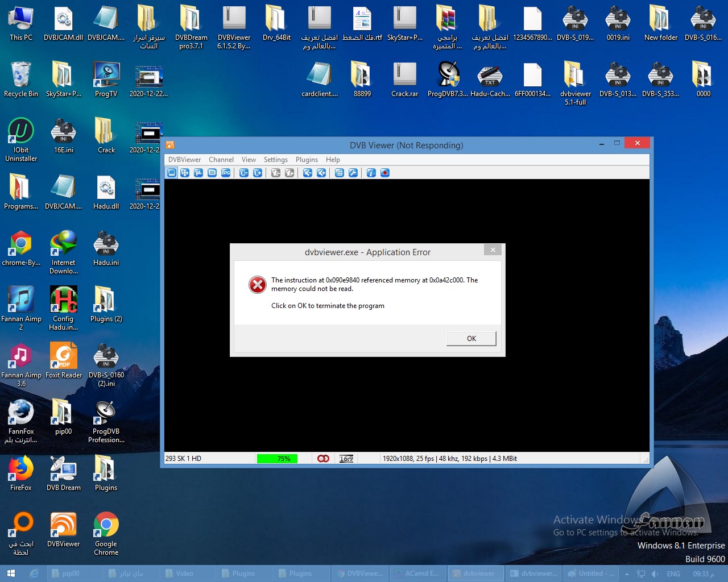This screenshot has width=728, height=582.
Task: Open the Windows Start button
Action: [x=10, y=573]
